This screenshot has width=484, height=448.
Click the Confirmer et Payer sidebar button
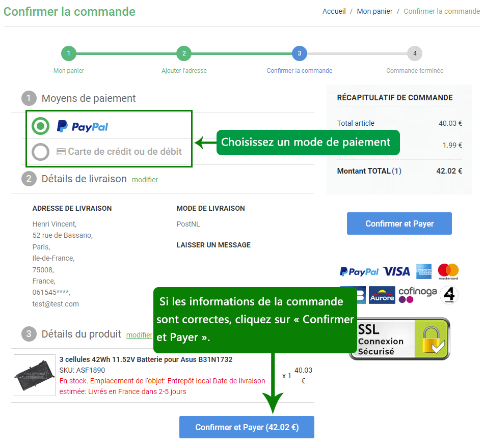pyautogui.click(x=399, y=223)
